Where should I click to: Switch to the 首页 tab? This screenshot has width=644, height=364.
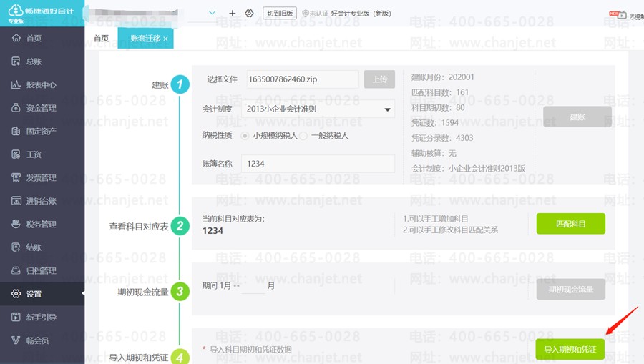click(101, 38)
